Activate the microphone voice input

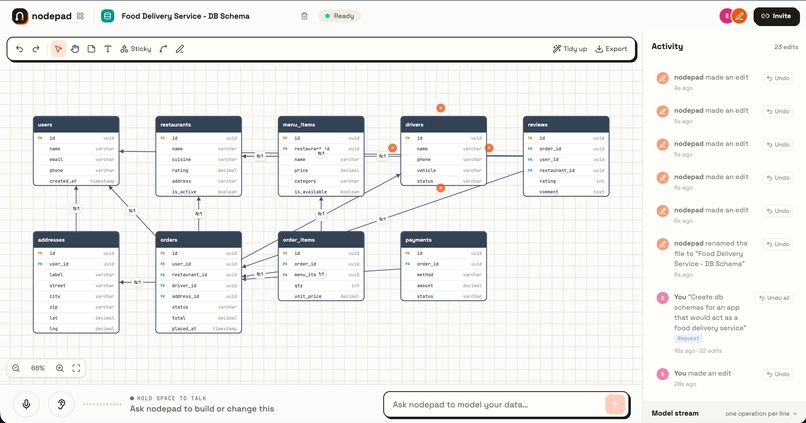coord(26,404)
